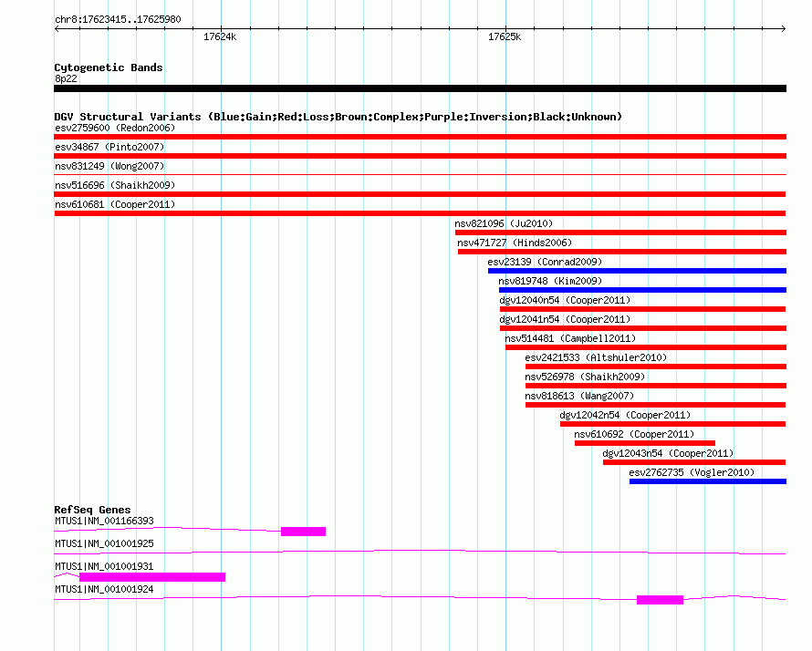Click the 17625k ruler label
812x651 pixels.
point(505,36)
